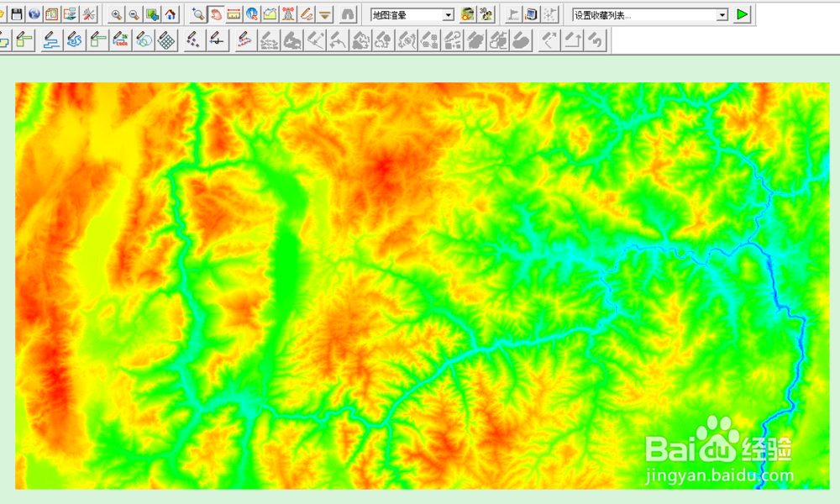Select the Path Profile tool

[270, 14]
